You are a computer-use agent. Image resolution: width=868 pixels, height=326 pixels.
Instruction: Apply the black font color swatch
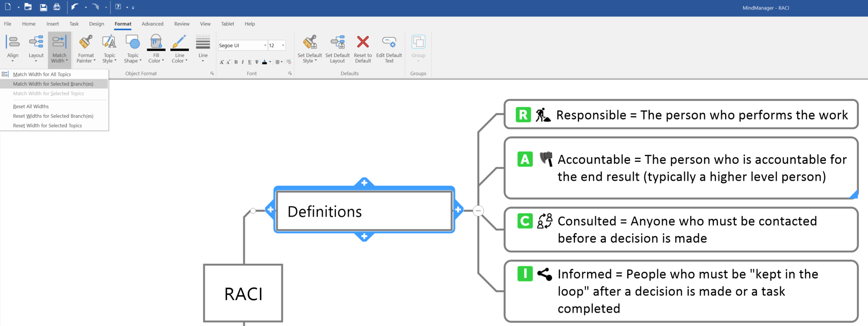[264, 62]
